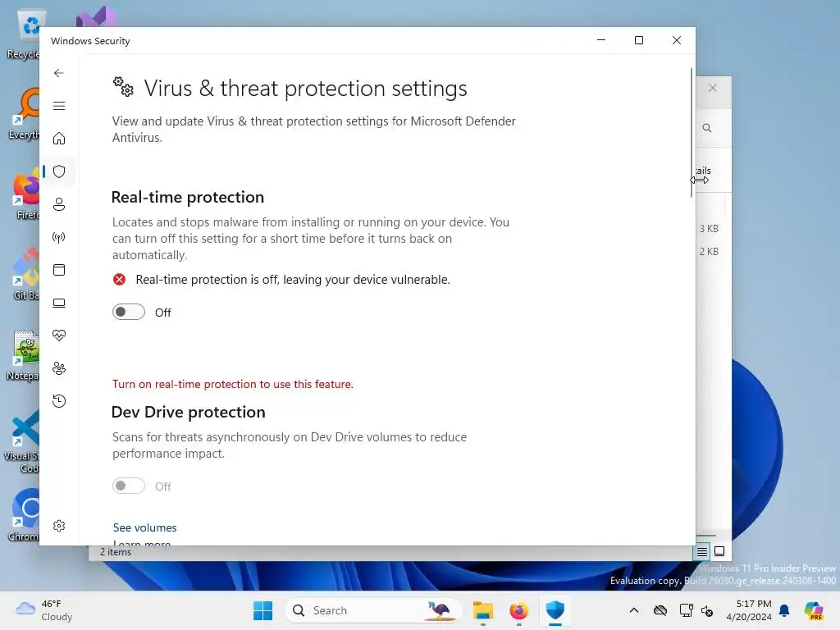Minimize the Windows Security window
This screenshot has height=630, width=840.
[x=601, y=40]
